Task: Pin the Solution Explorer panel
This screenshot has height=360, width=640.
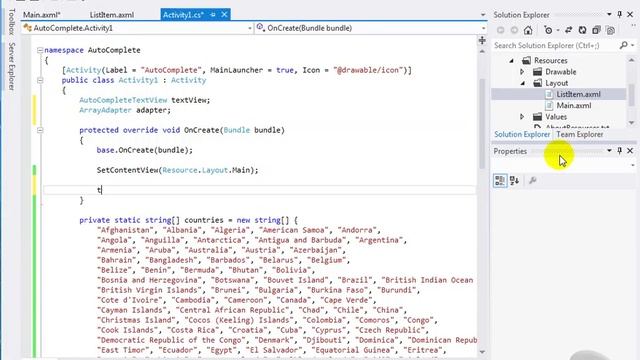Action: [620, 15]
